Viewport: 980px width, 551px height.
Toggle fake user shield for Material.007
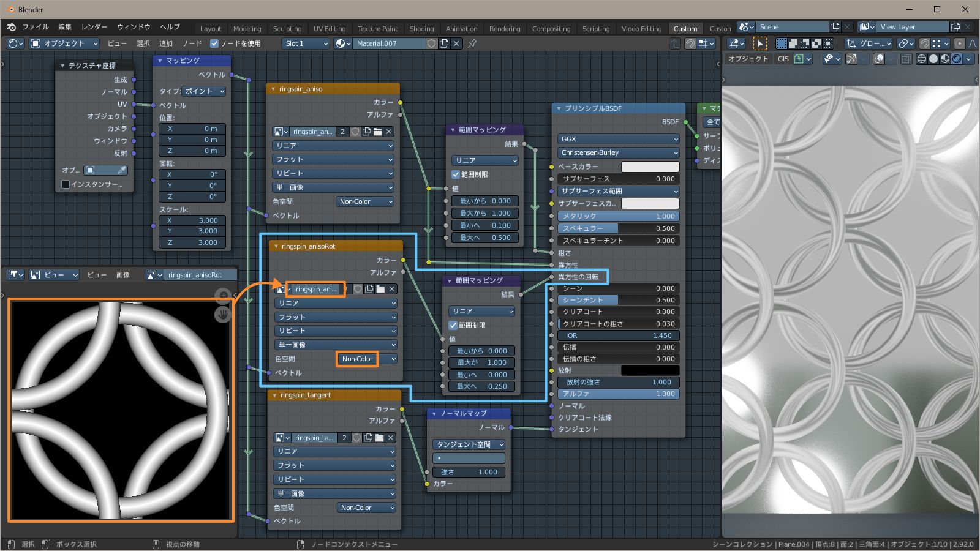[432, 43]
